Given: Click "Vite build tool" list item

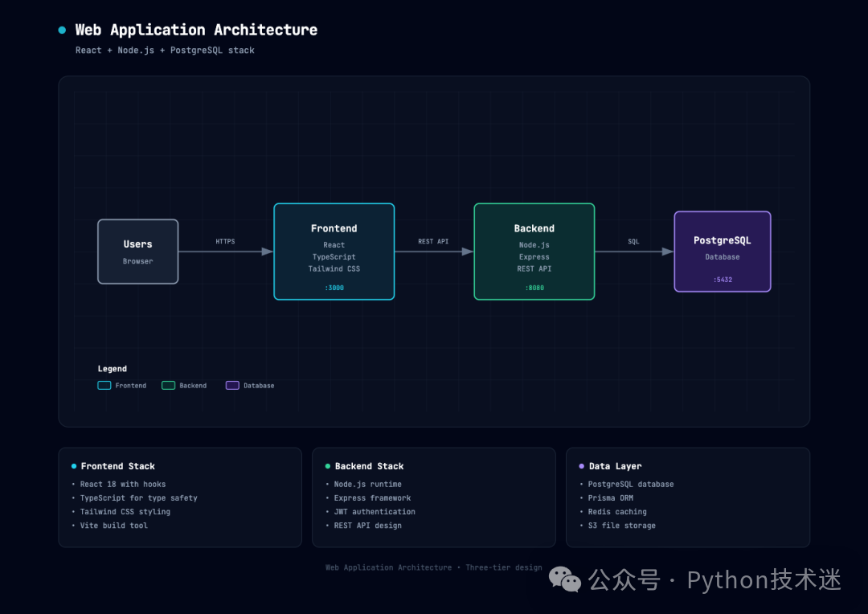Looking at the screenshot, I should click(x=114, y=526).
